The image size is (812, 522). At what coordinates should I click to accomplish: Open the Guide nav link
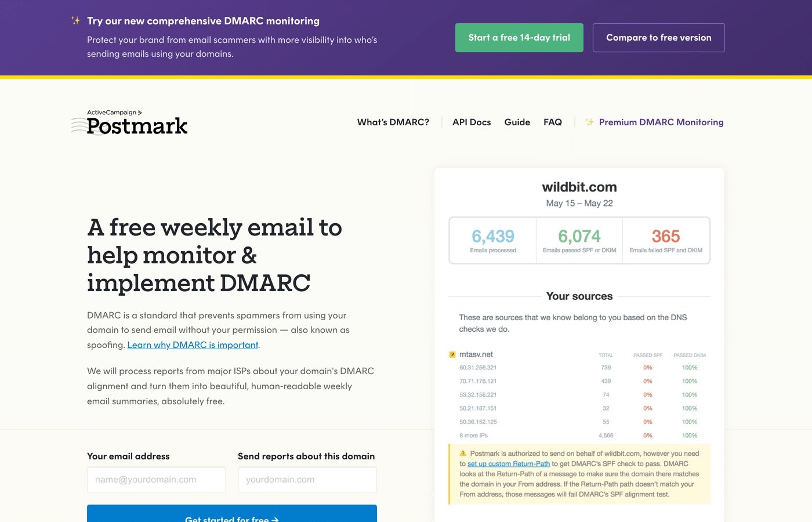coord(517,122)
